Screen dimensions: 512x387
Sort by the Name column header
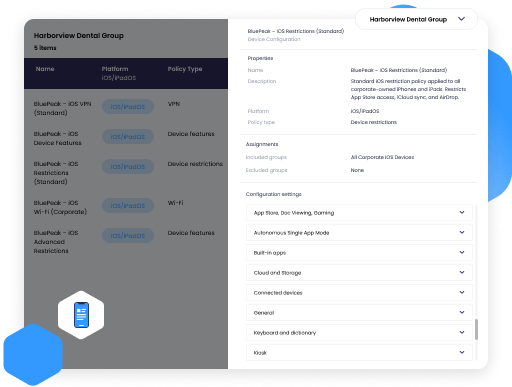[45, 69]
